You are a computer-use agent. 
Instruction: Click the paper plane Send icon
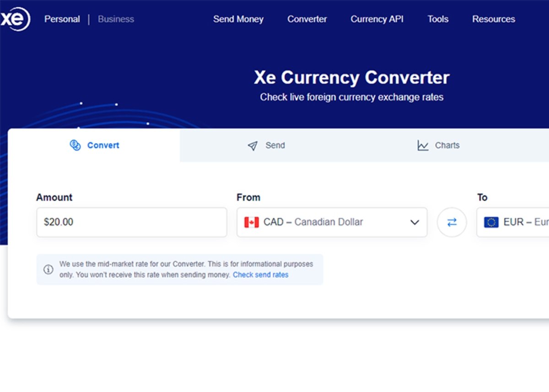click(x=253, y=146)
